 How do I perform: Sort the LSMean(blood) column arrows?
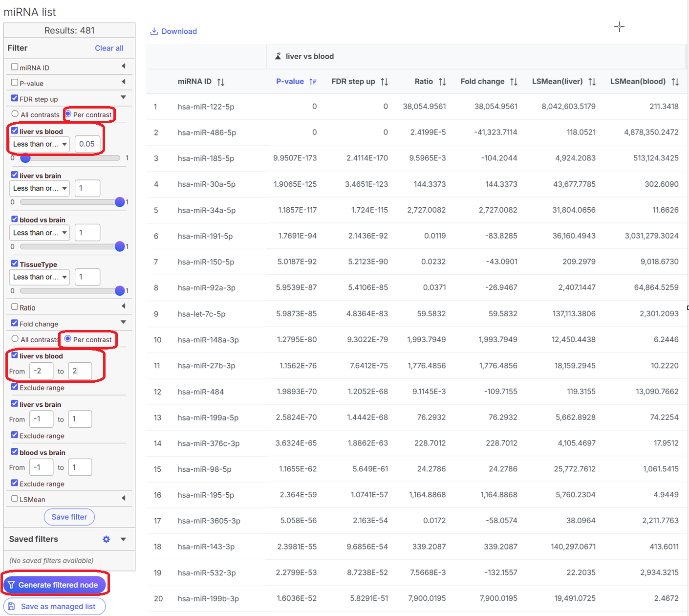pos(675,82)
